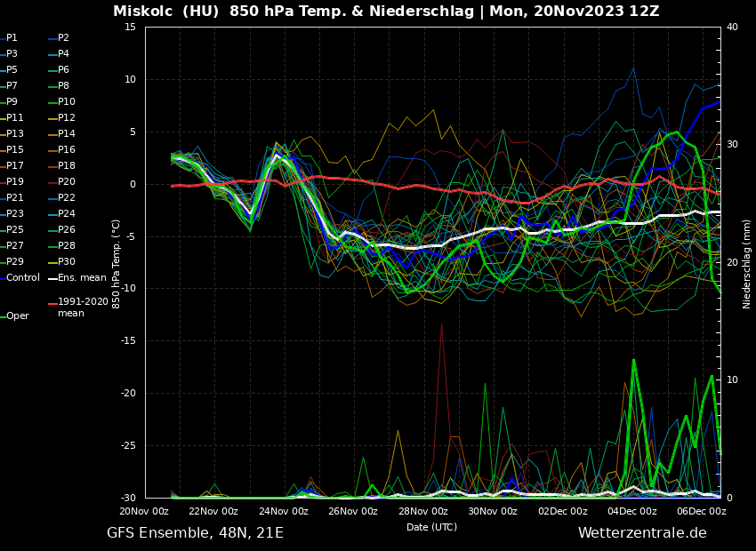Click the GFS Ensemble, 48N, 21E caption
756x551 pixels.
click(x=195, y=533)
